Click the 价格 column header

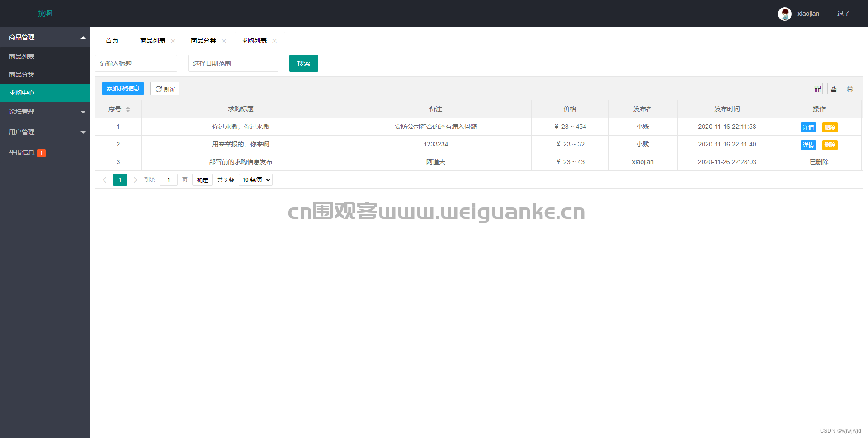tap(570, 109)
